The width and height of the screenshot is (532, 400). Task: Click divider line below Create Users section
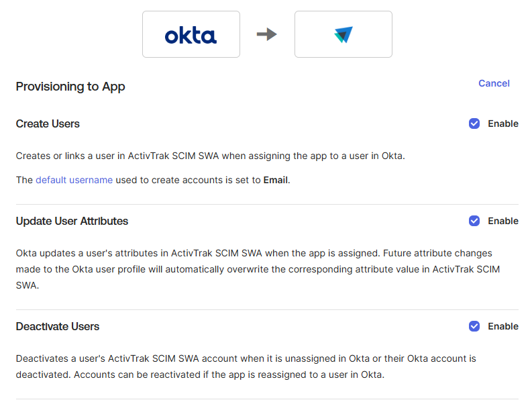click(267, 205)
